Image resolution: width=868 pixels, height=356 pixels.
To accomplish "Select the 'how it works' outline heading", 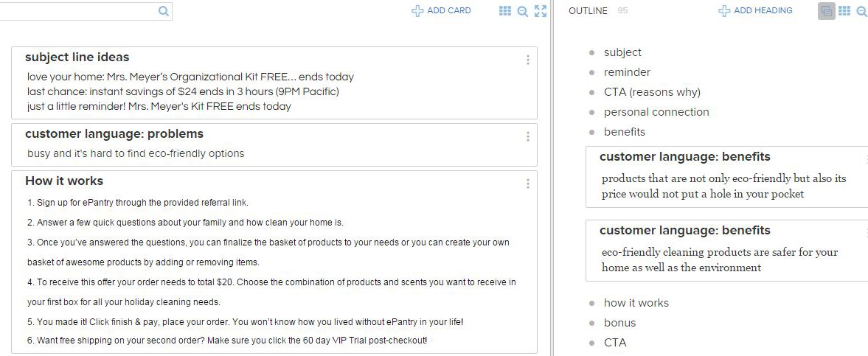I will coord(636,303).
